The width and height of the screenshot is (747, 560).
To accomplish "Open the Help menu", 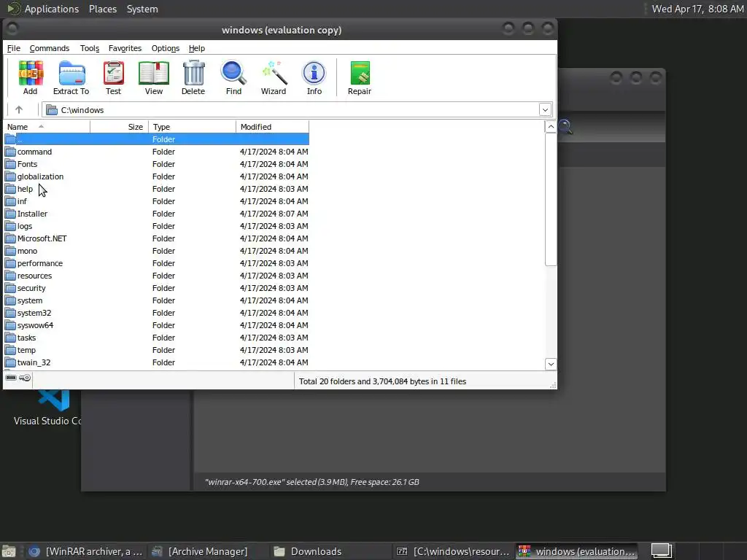I will click(x=197, y=48).
